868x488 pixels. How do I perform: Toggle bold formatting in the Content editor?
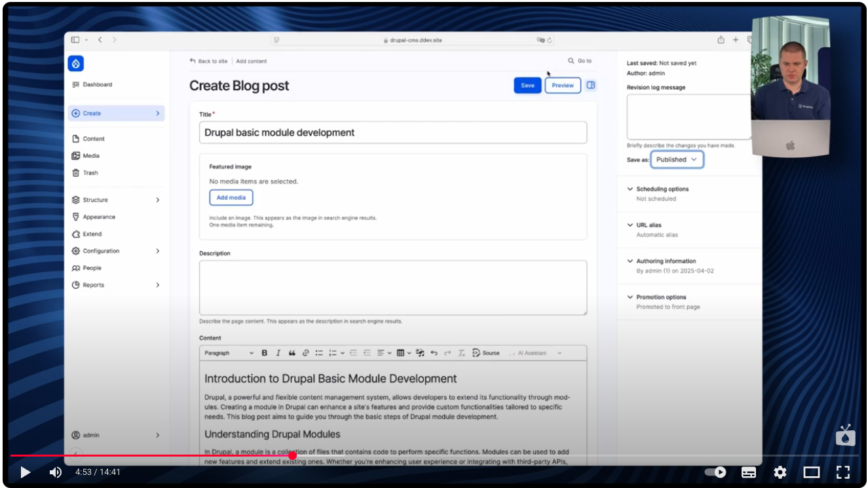pos(264,352)
